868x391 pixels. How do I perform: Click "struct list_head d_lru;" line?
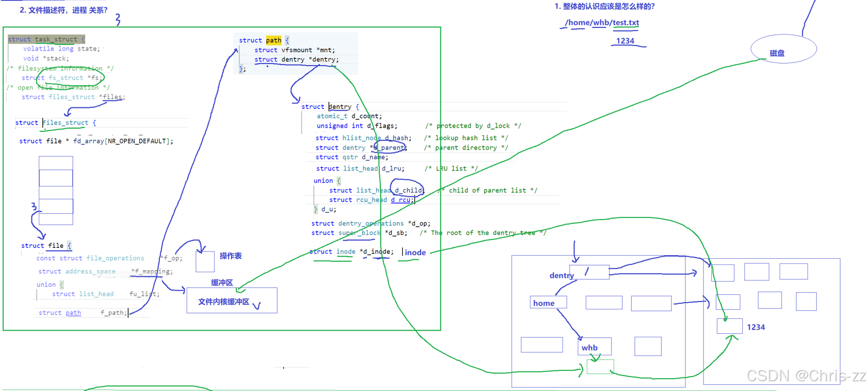click(360, 169)
